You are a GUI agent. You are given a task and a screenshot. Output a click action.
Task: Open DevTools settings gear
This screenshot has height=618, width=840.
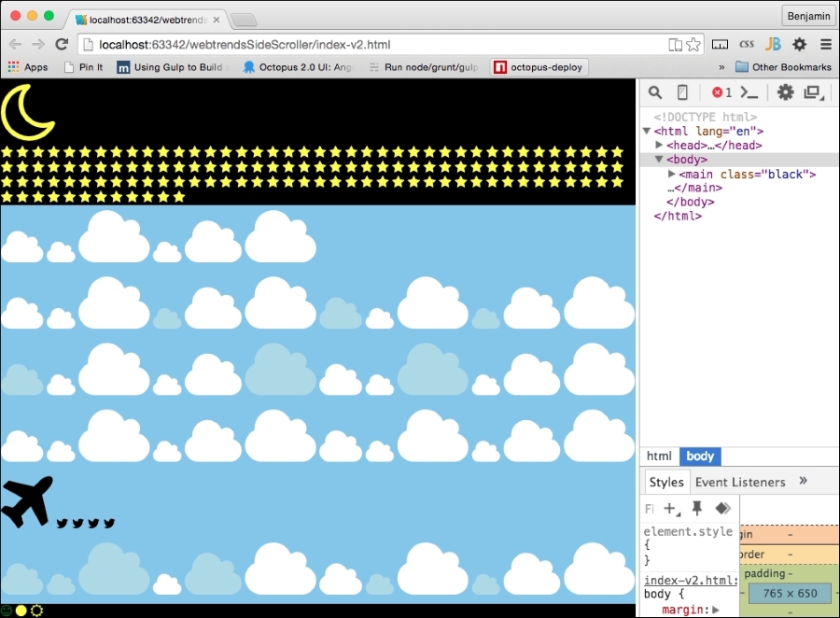click(x=786, y=92)
